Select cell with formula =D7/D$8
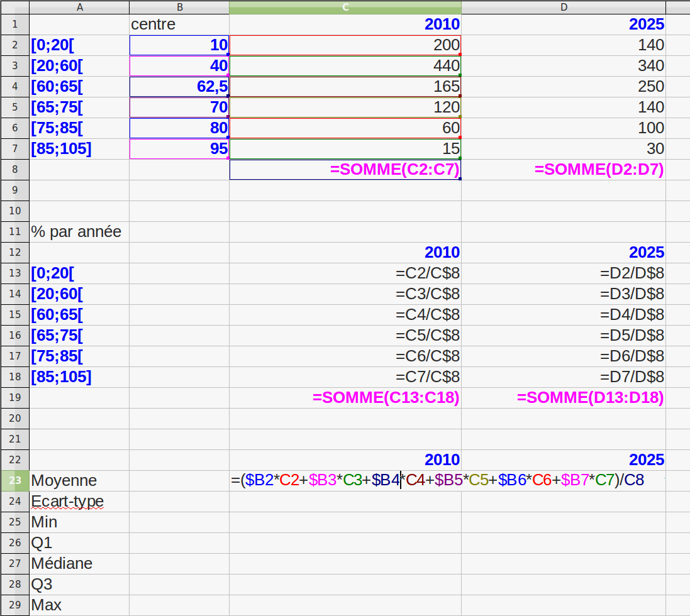Viewport: 690px width, 616px height. 563,377
